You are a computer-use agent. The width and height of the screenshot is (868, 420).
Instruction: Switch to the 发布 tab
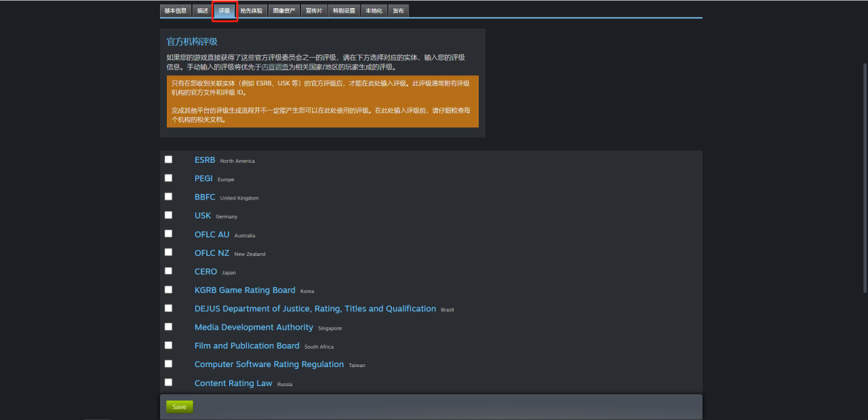pyautogui.click(x=399, y=11)
